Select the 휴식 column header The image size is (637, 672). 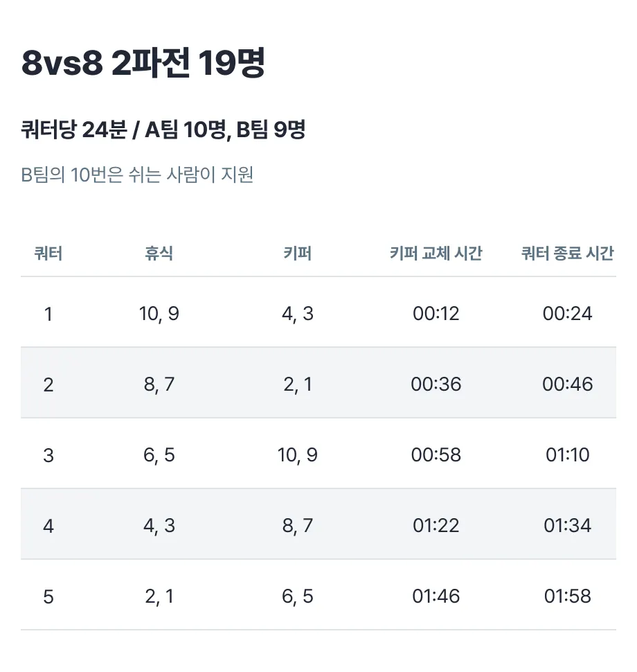click(x=159, y=254)
